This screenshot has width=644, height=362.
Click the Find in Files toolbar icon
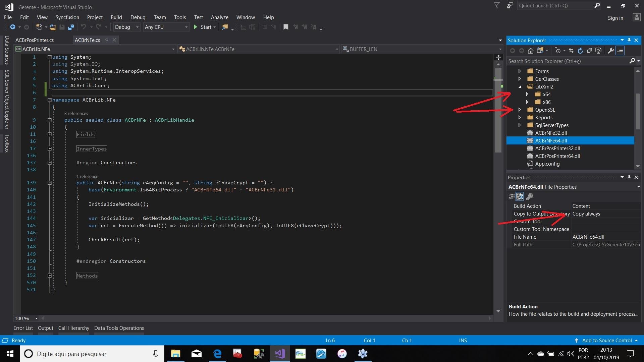click(x=225, y=27)
